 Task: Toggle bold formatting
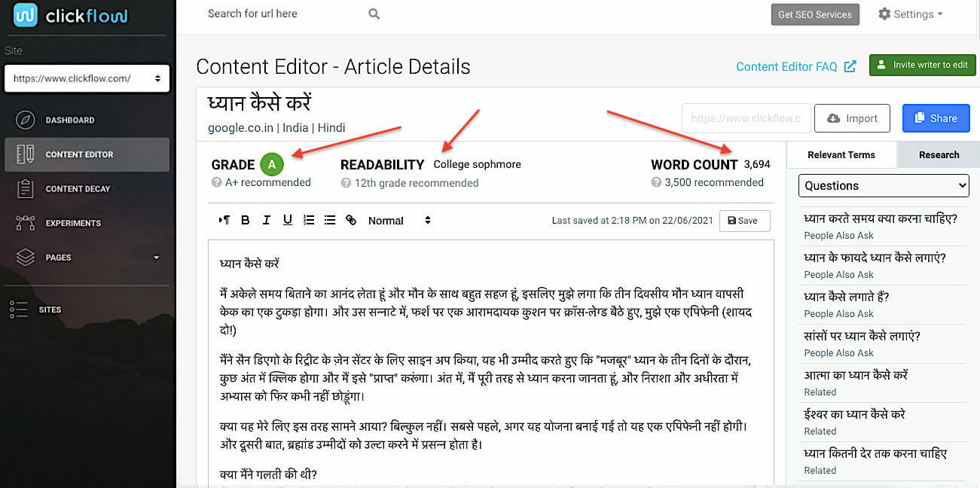(246, 221)
